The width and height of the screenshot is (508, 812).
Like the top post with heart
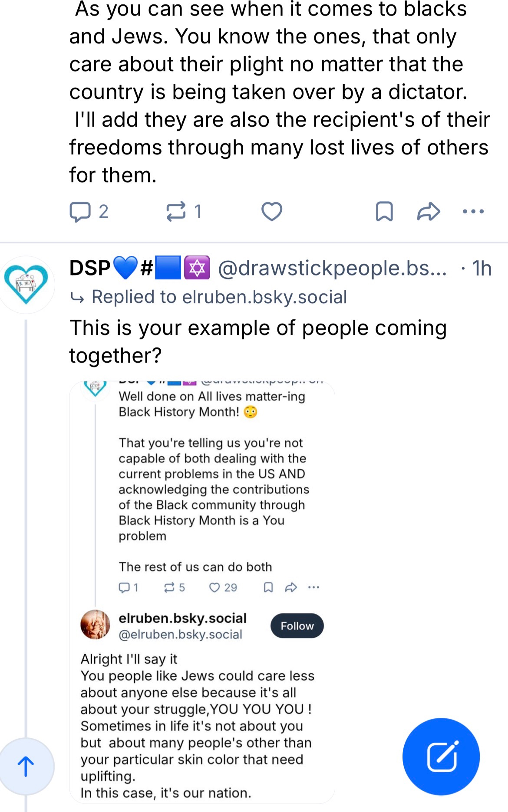pyautogui.click(x=272, y=212)
